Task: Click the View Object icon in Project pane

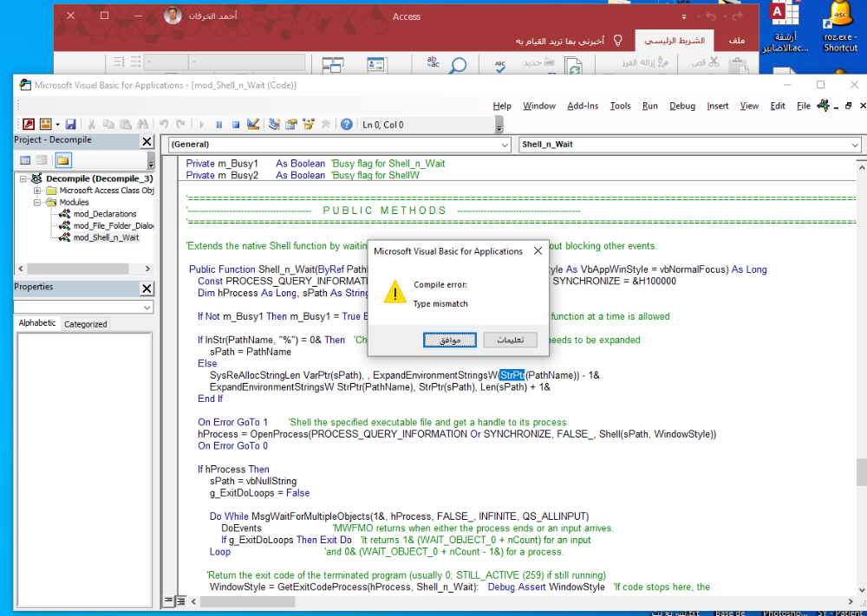Action: pos(42,160)
